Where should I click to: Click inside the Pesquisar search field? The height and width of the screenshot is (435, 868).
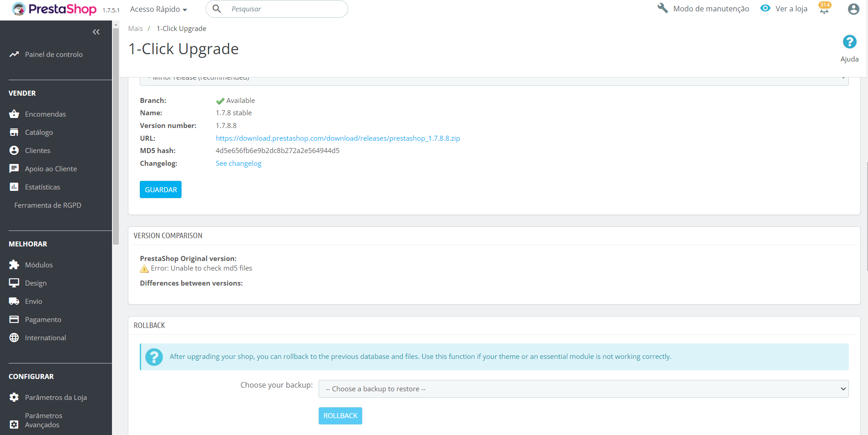tap(277, 9)
